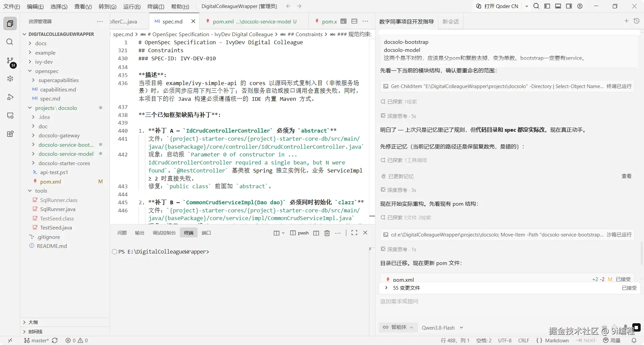Click the master branch in status bar
This screenshot has width=644, height=345.
click(37, 340)
